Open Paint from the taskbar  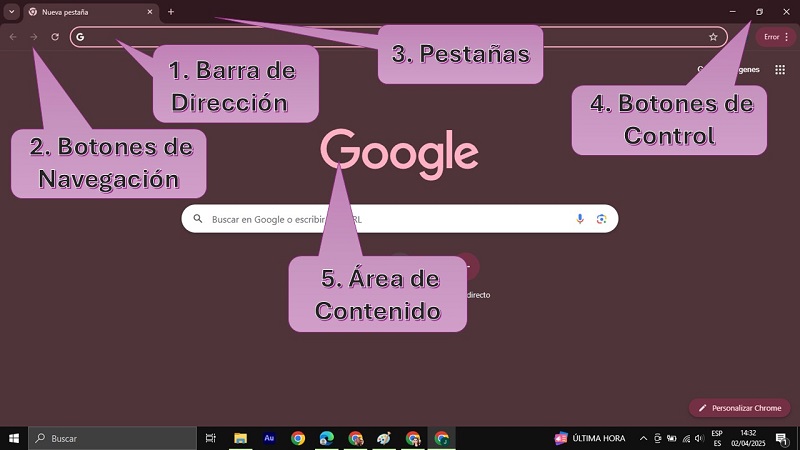pos(384,438)
